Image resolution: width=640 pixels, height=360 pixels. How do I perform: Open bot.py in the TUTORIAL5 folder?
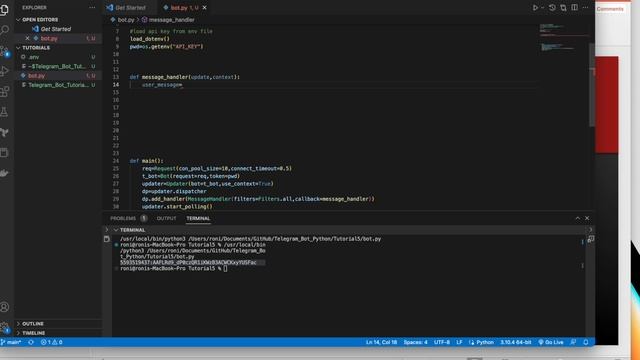36,76
